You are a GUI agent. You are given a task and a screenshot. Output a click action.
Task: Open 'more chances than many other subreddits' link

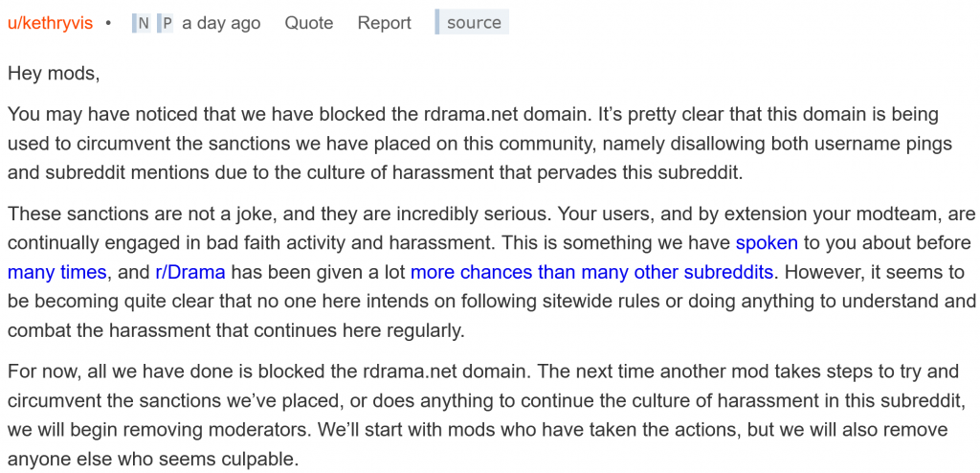tap(591, 272)
